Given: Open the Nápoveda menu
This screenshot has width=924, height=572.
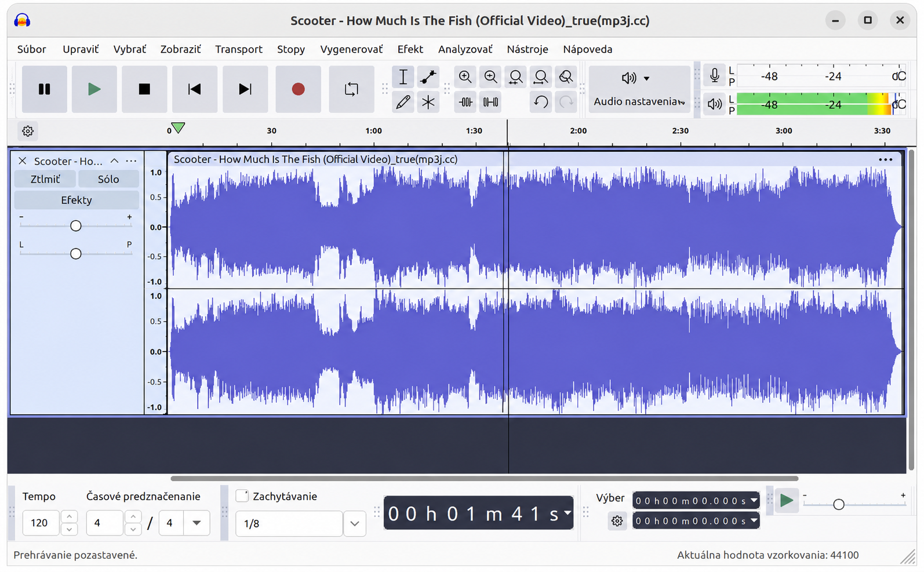Looking at the screenshot, I should click(x=588, y=49).
